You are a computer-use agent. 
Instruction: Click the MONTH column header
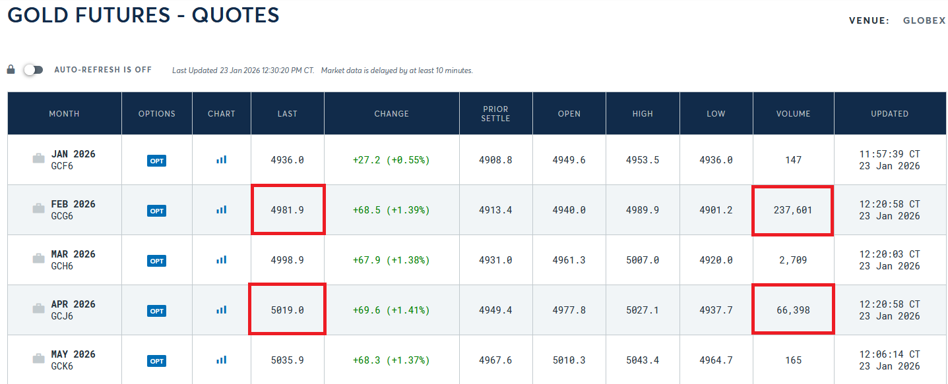click(x=64, y=114)
